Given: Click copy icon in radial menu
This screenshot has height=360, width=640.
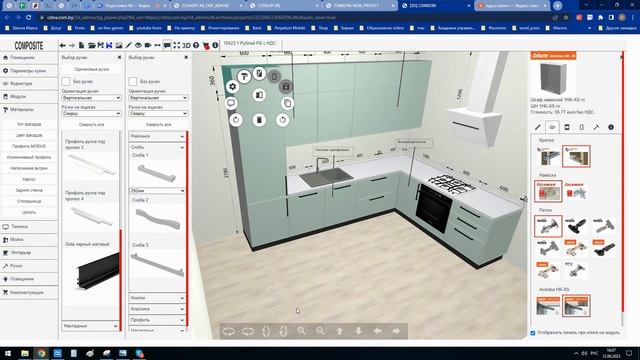Looking at the screenshot, I should [x=287, y=103].
